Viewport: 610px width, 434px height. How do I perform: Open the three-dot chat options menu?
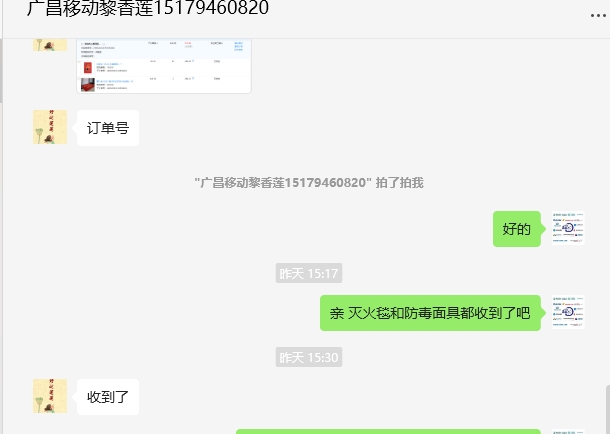click(x=598, y=16)
